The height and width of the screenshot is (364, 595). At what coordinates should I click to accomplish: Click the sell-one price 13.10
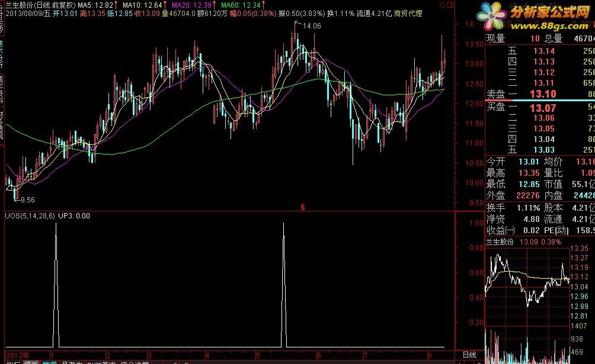tap(543, 94)
